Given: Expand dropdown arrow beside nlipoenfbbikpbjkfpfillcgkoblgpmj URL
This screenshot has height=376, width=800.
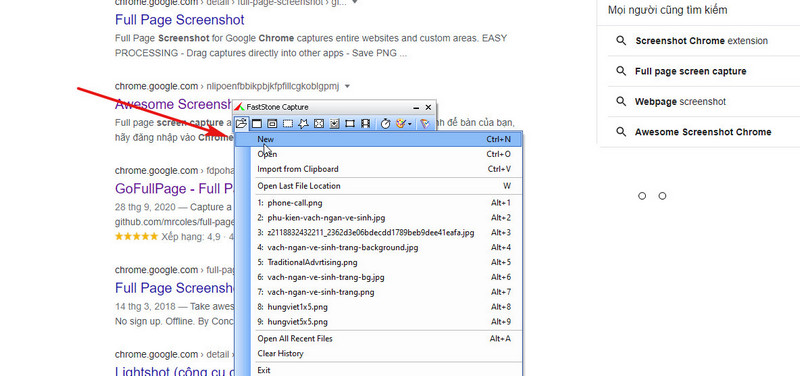Looking at the screenshot, I should pos(347,86).
